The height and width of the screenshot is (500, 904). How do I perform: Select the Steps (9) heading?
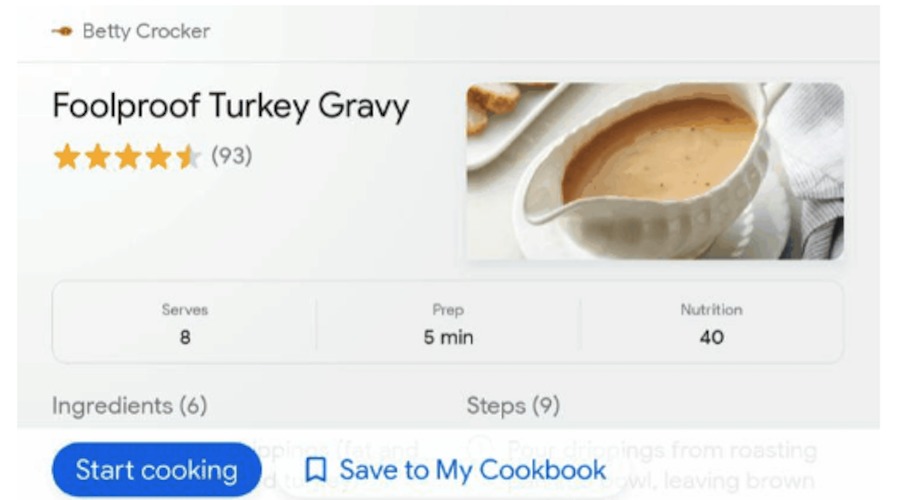[x=513, y=406]
